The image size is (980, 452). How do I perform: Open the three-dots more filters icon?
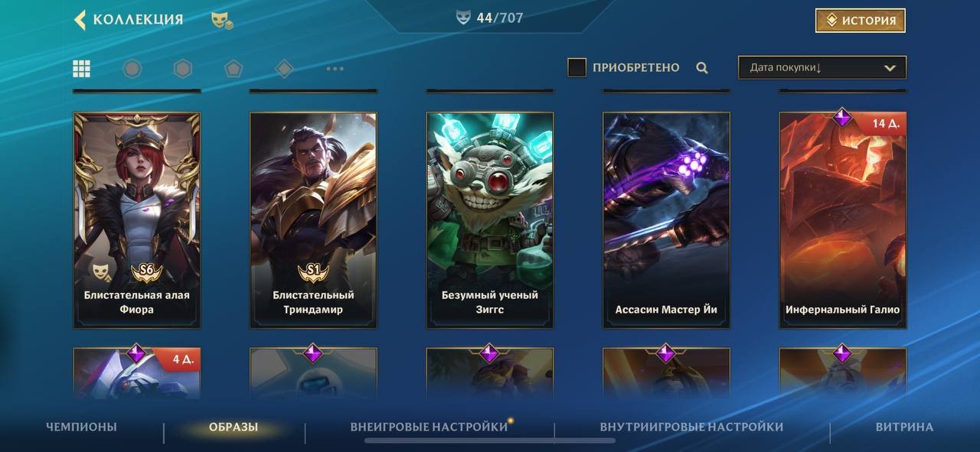click(335, 69)
